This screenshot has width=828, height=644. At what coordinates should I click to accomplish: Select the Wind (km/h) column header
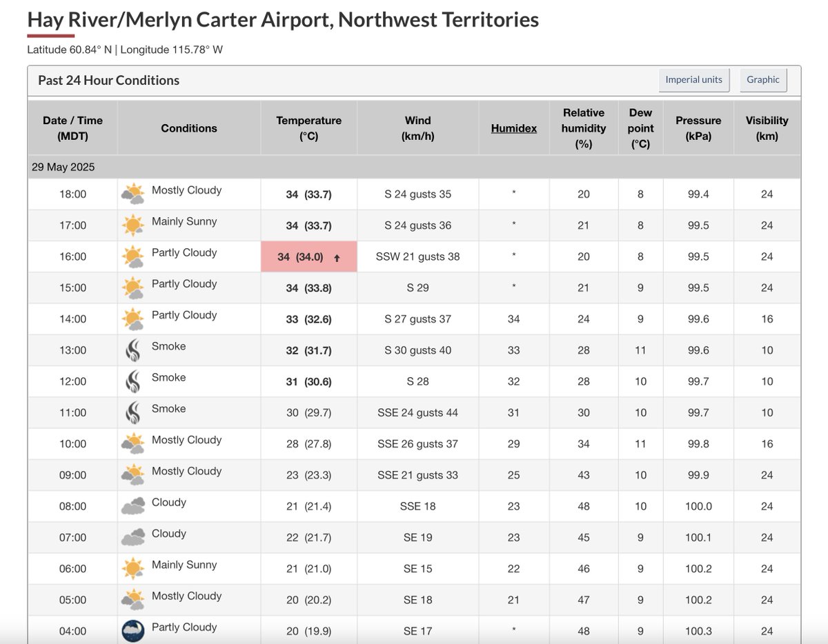point(418,128)
